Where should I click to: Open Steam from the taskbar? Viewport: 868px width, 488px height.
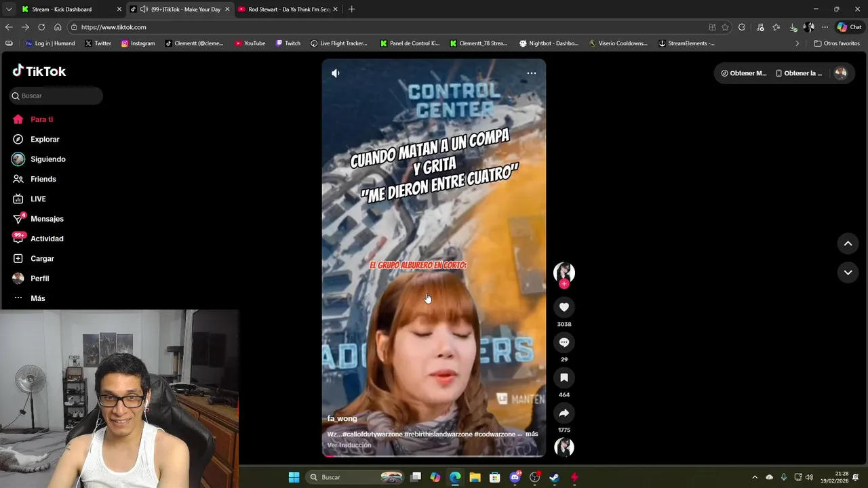(554, 477)
